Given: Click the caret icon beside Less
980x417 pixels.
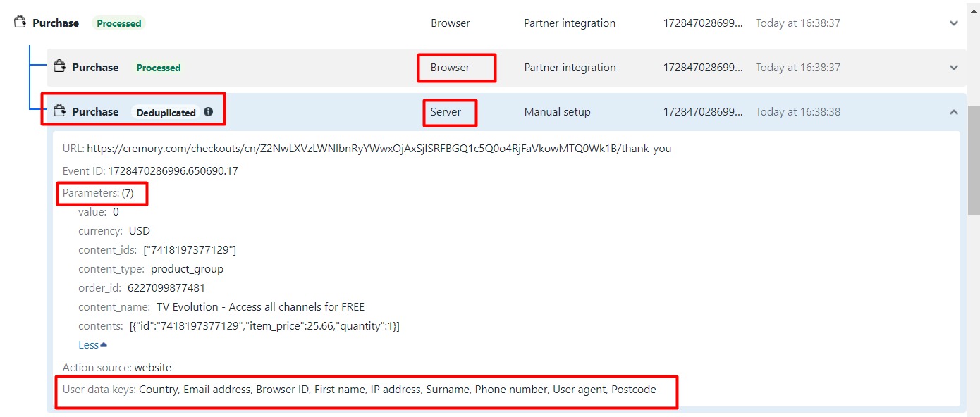Looking at the screenshot, I should click(104, 345).
